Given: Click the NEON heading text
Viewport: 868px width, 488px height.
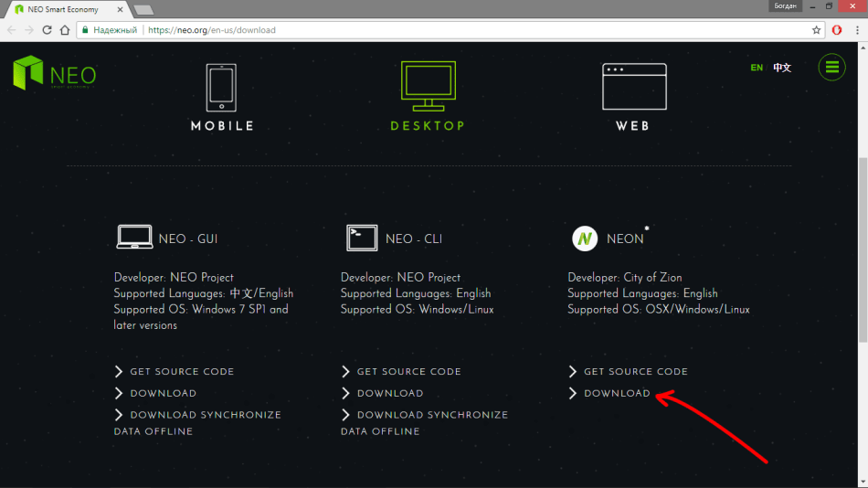Looking at the screenshot, I should [x=625, y=239].
